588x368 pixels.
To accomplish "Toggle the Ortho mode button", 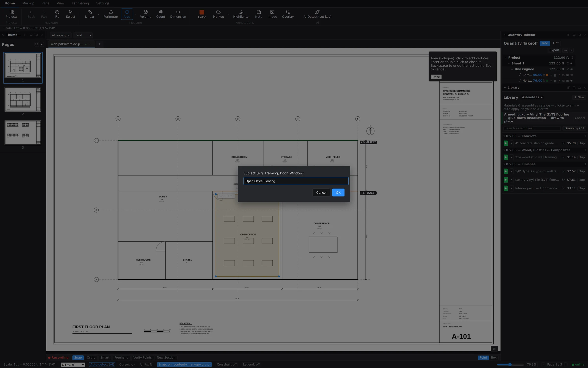I will pos(91,358).
